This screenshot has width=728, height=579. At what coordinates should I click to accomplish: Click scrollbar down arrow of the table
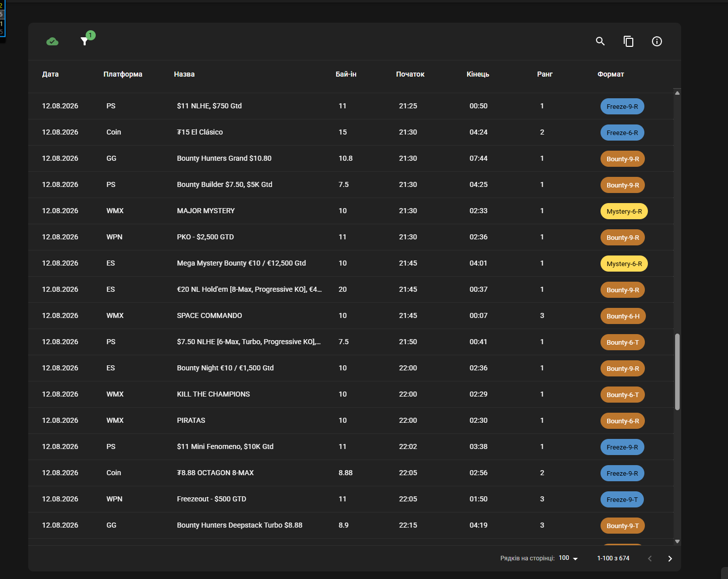(x=677, y=541)
